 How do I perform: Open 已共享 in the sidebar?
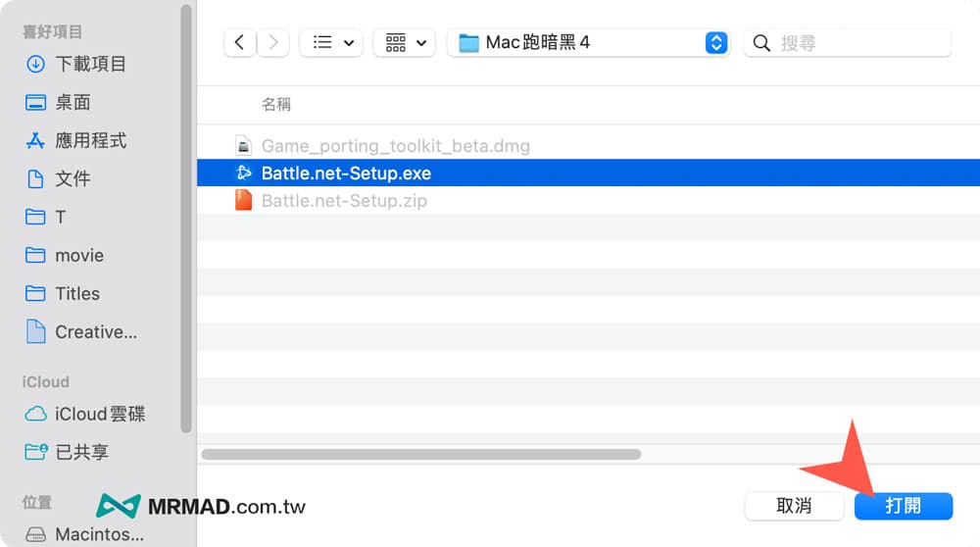coord(82,452)
